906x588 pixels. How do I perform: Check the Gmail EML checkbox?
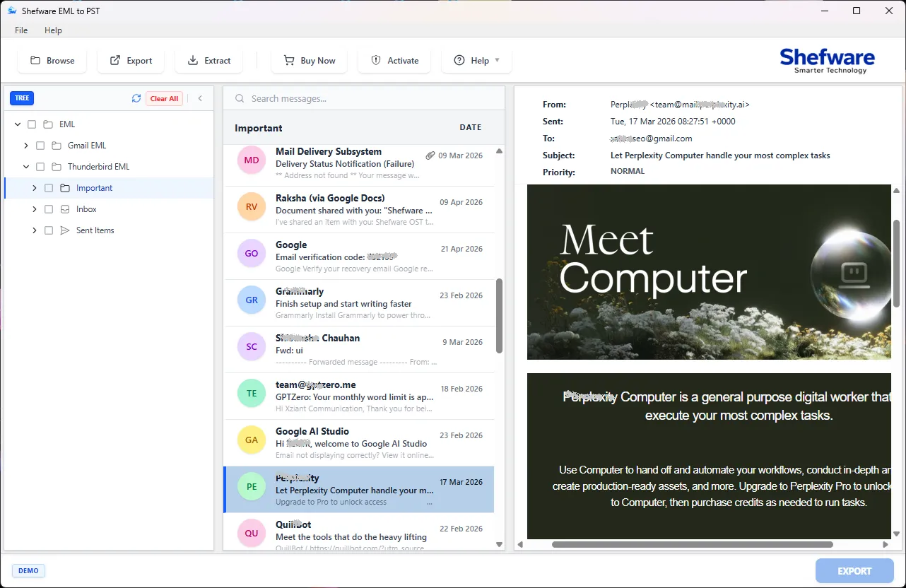tap(40, 146)
